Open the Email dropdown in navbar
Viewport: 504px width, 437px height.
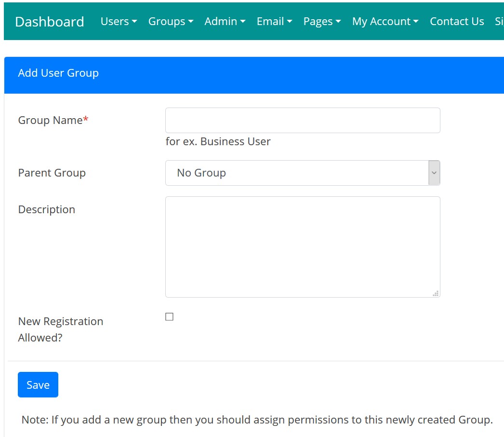pyautogui.click(x=274, y=22)
